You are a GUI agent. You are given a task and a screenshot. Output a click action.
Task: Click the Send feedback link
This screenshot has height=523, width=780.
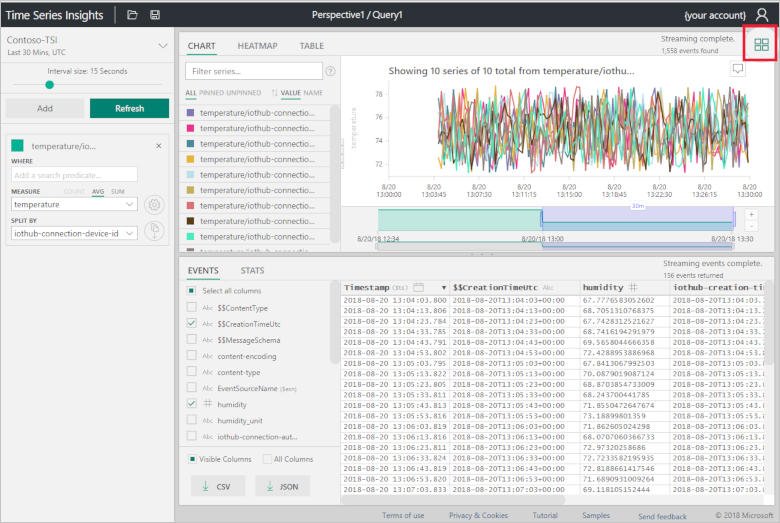(662, 516)
